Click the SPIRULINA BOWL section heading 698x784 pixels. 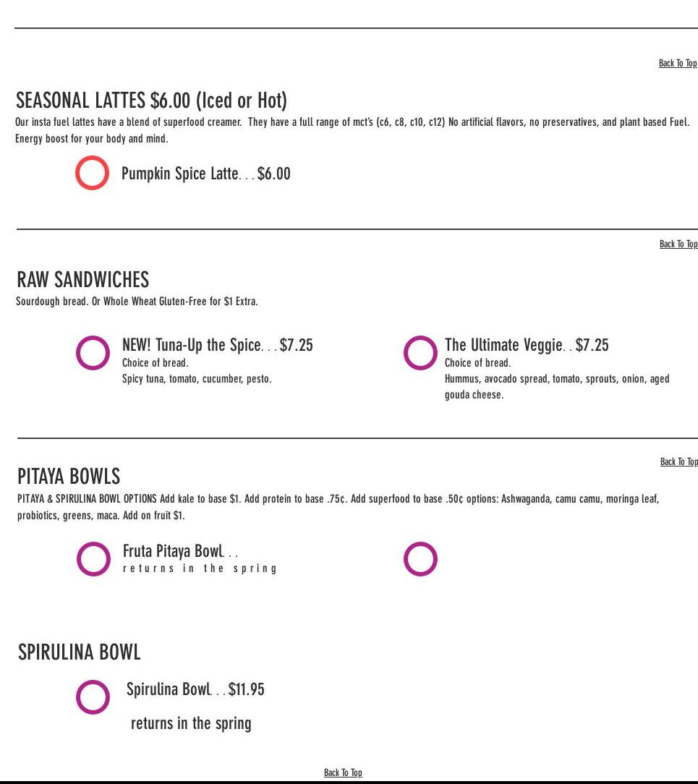point(79,652)
